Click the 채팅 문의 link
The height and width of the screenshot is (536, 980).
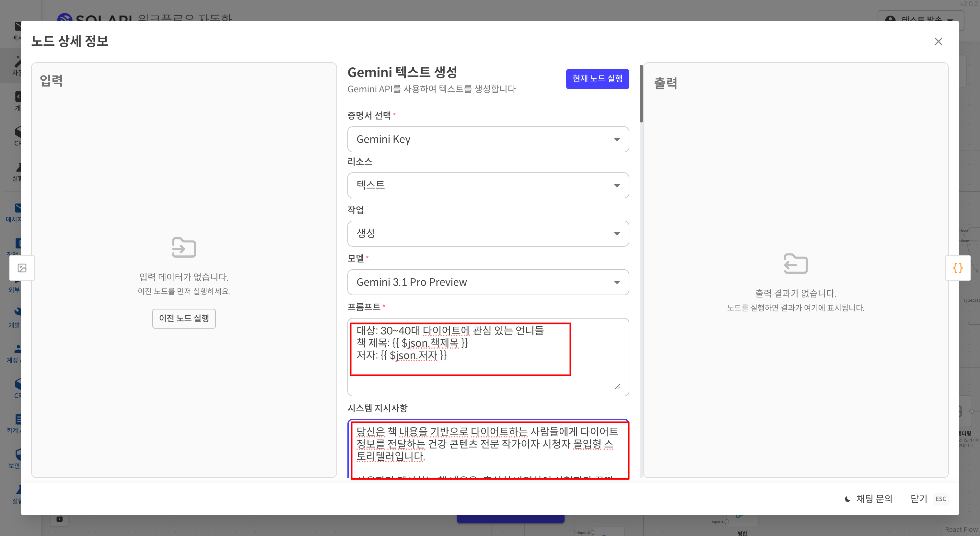point(874,499)
